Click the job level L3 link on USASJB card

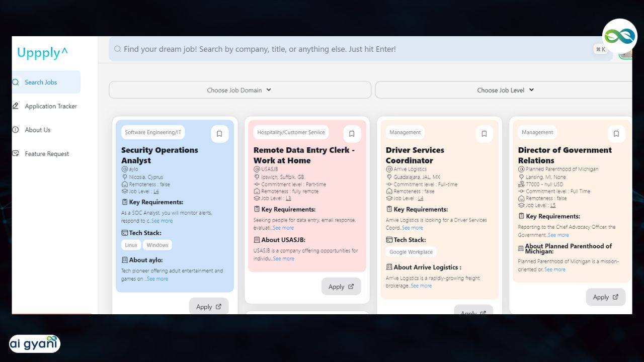(x=288, y=198)
